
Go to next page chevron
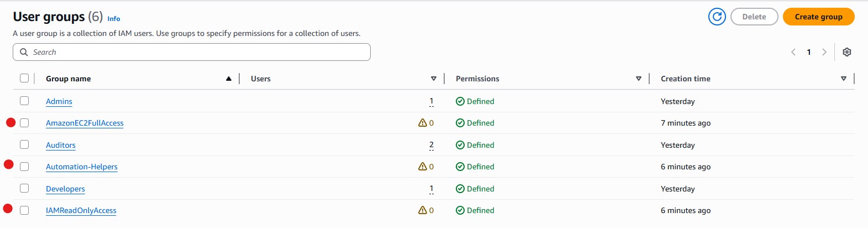coord(824,52)
